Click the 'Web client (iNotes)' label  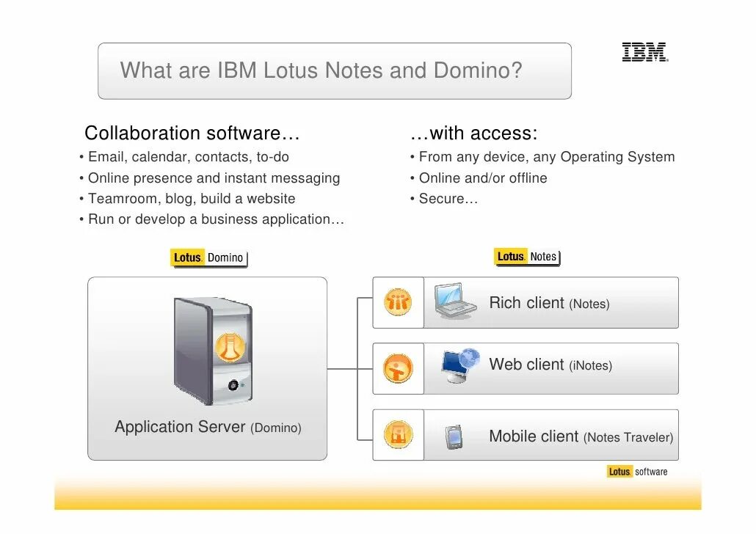pyautogui.click(x=550, y=365)
